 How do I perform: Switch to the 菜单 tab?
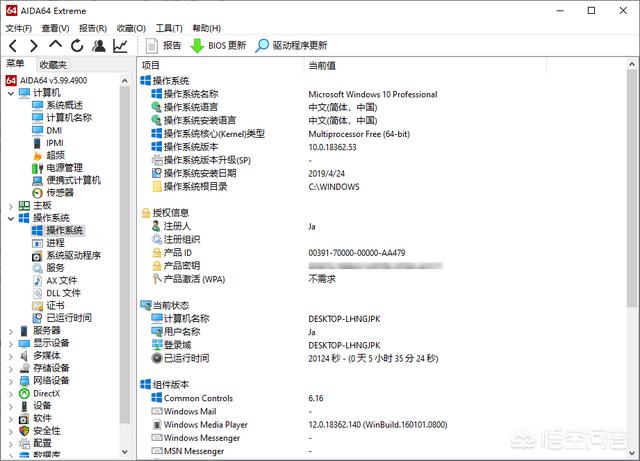click(15, 64)
